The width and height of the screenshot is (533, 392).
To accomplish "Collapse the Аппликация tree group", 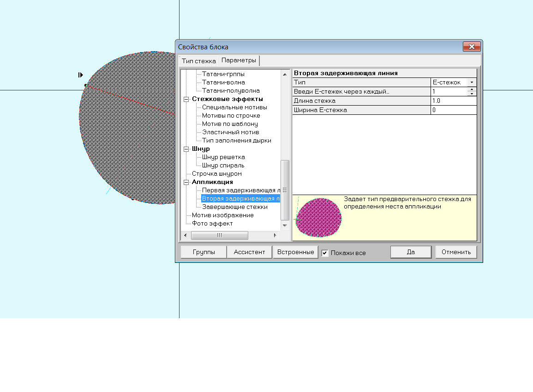I will click(x=186, y=182).
